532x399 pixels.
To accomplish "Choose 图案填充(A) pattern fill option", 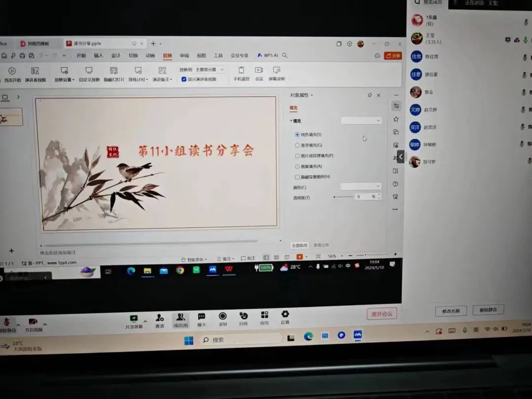I will (x=297, y=166).
